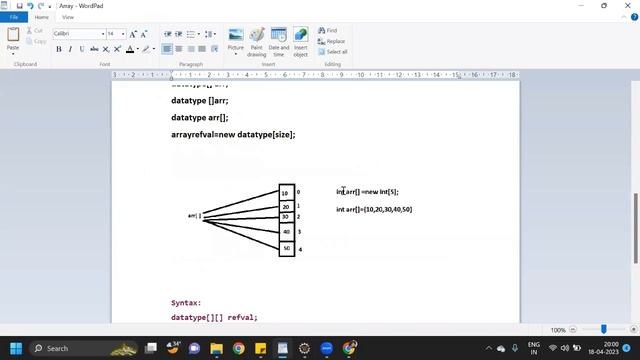640x360 pixels.
Task: Show hidden system tray icons
Action: click(x=489, y=349)
